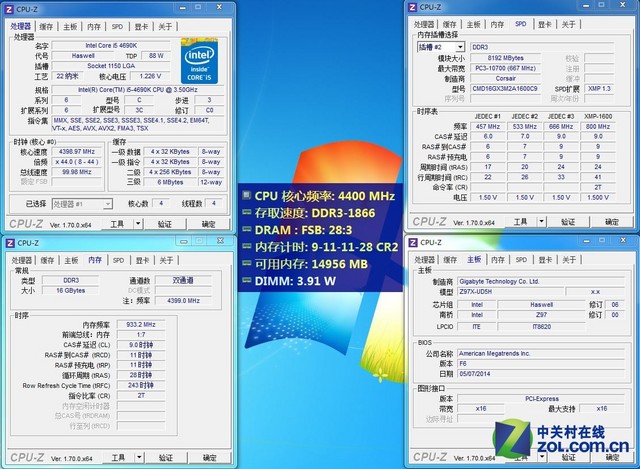Select the 16 GBytes memory size field
The height and width of the screenshot is (469, 640).
[71, 291]
